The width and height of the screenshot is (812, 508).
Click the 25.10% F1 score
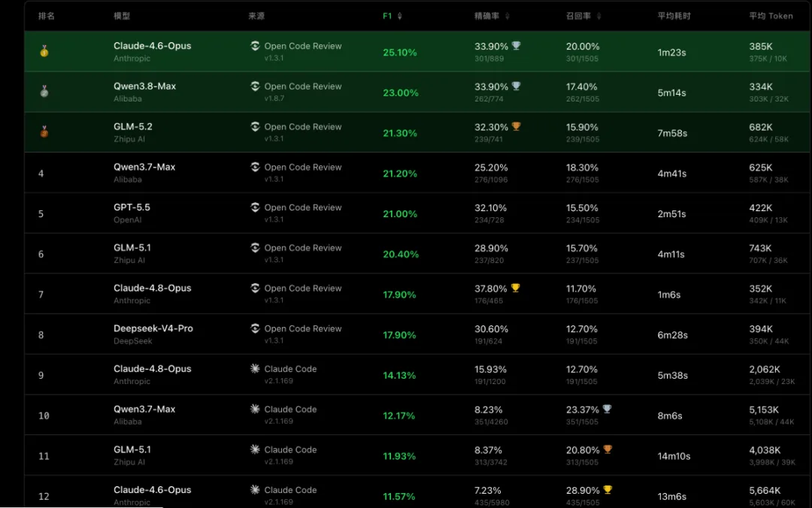coord(400,53)
